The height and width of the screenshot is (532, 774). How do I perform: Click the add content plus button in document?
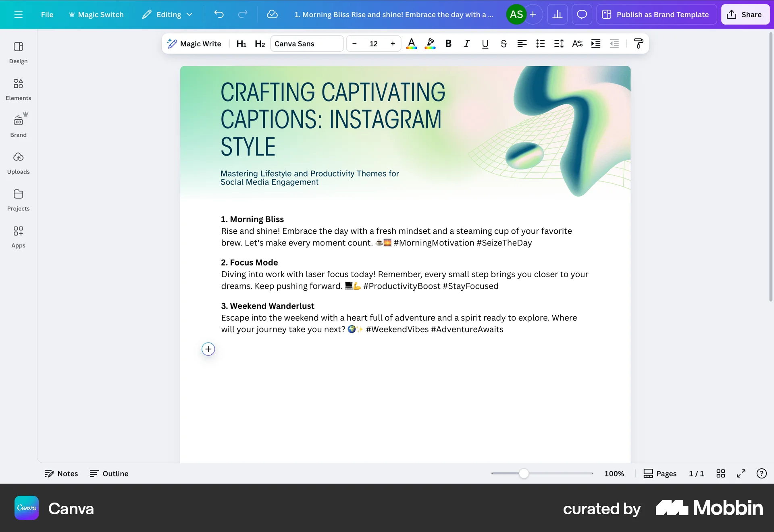[x=208, y=349]
